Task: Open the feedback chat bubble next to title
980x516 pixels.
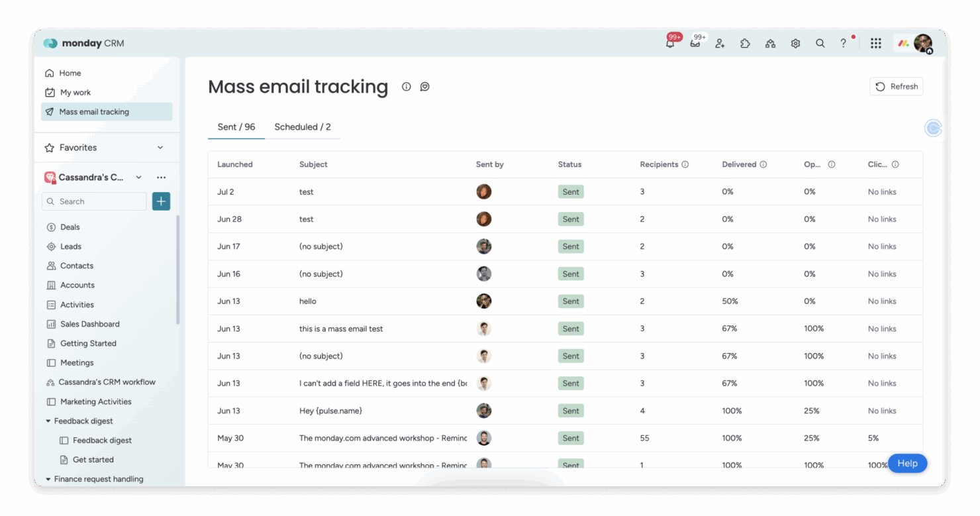Action: 424,86
